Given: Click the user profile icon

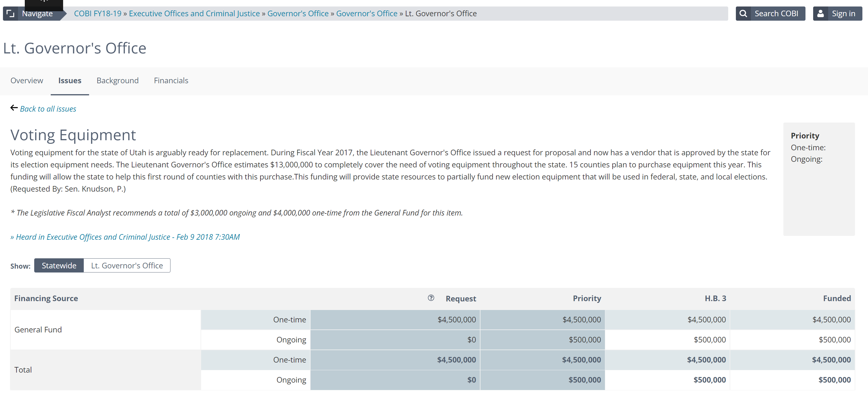Looking at the screenshot, I should [x=820, y=14].
